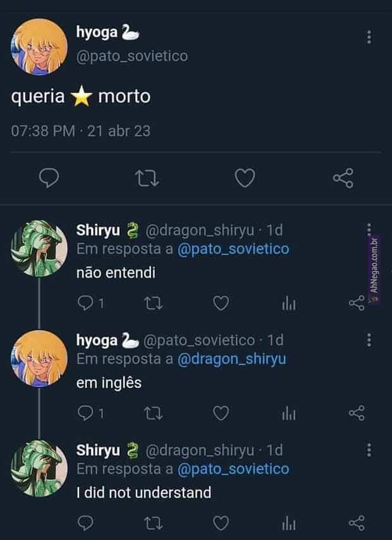Reply to the 'não entendi' tweet
392x540 pixels.
[x=85, y=304]
